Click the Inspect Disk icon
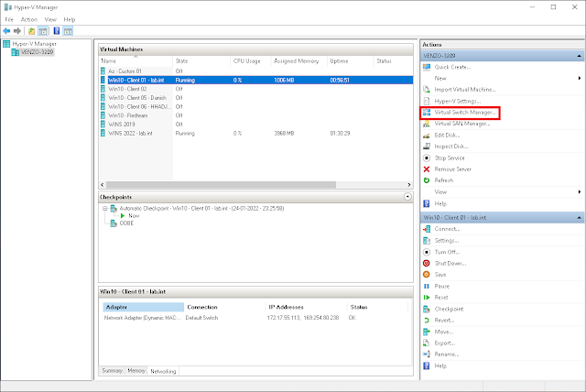Viewport: 586px width, 392px height. (427, 147)
